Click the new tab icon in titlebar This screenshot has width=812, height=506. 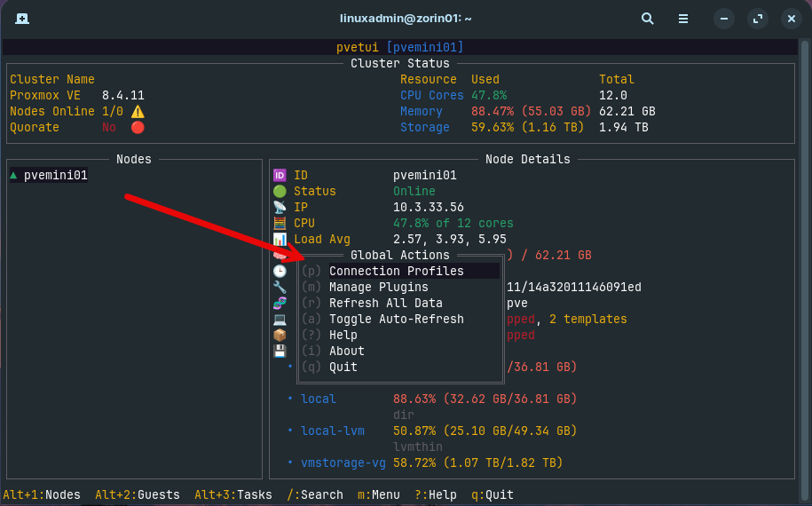22,19
